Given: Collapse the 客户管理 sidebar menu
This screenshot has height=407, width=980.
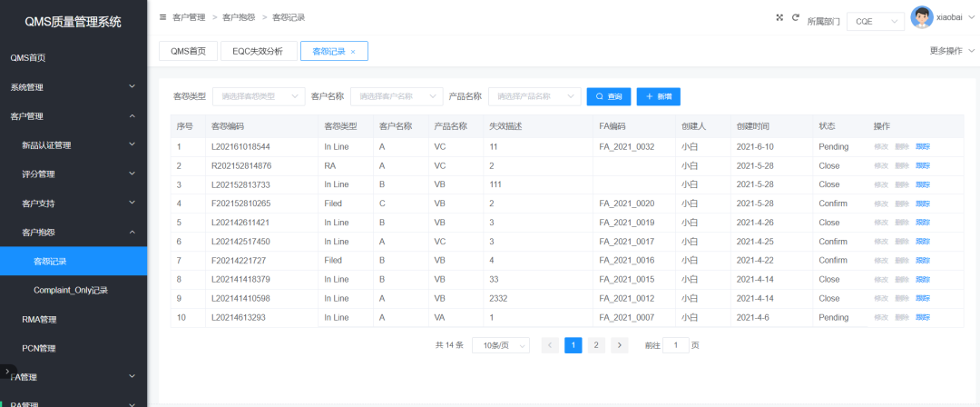Looking at the screenshot, I should pos(73,116).
